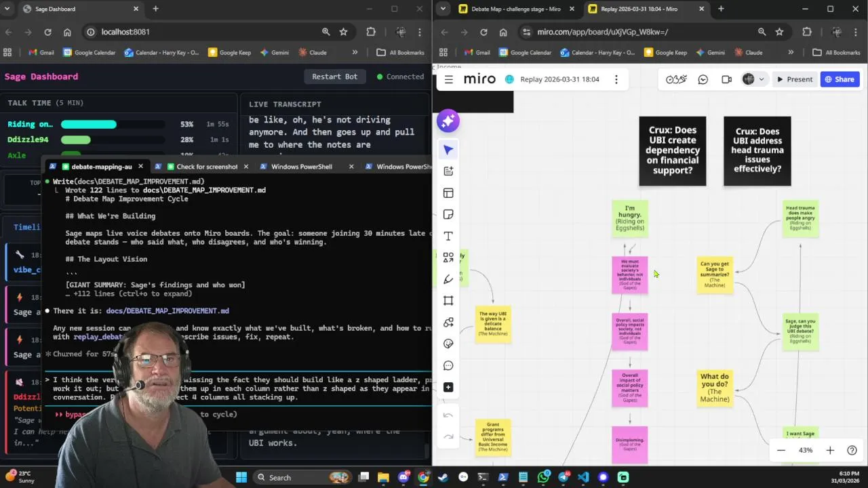Open Gmail bookmark in Miro browser

tap(477, 52)
